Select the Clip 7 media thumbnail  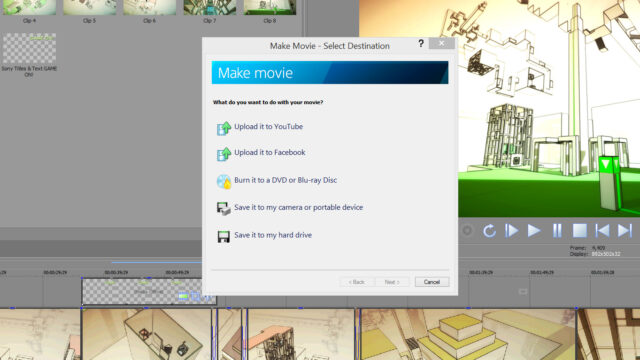(210, 7)
